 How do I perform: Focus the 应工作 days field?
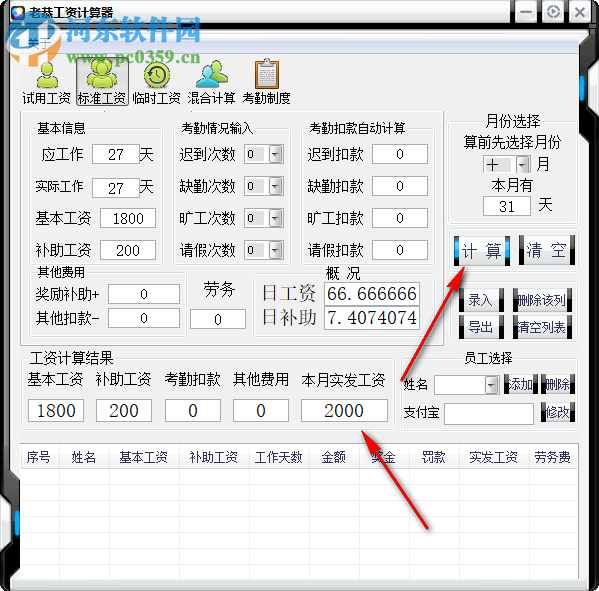click(x=116, y=154)
